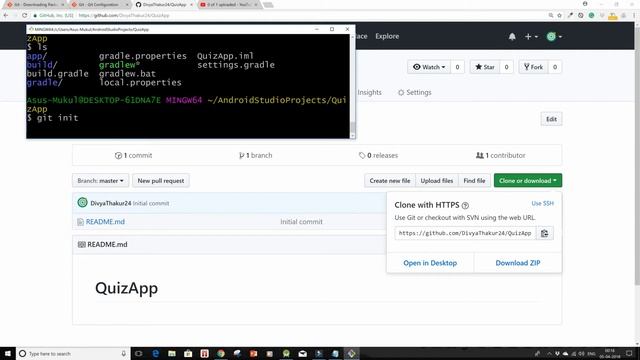Open the README.md file link
The image size is (640, 360).
coord(105,222)
